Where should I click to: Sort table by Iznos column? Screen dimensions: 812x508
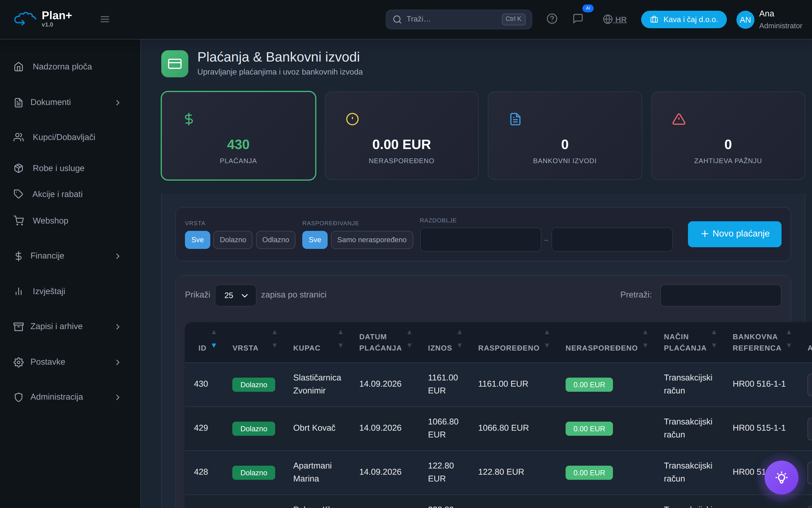point(445,342)
